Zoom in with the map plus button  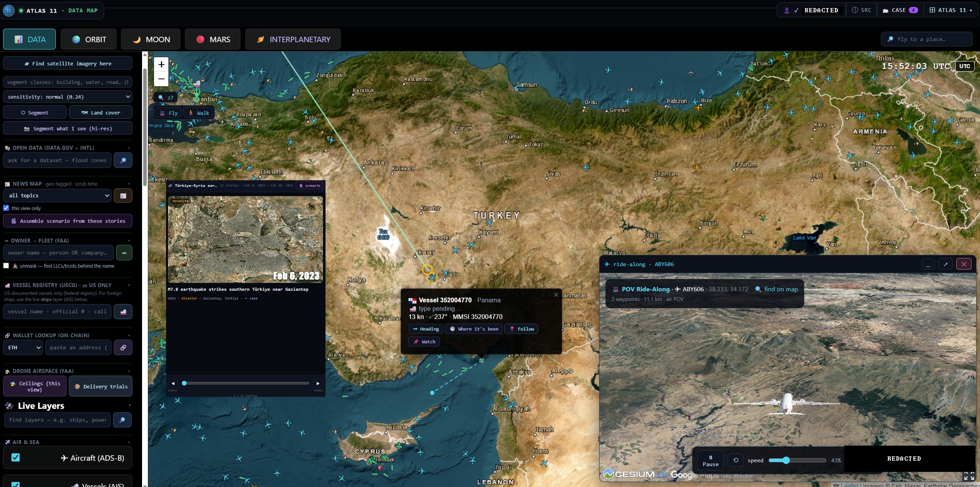tap(161, 64)
